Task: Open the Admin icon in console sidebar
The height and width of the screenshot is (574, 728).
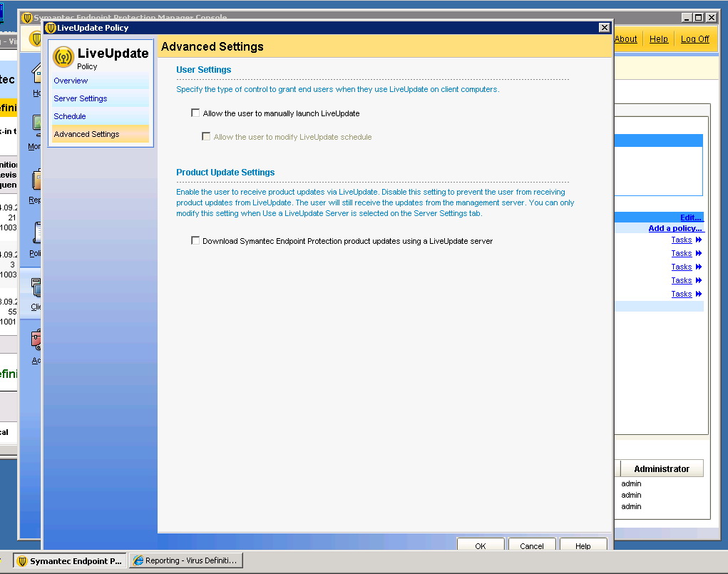Action: point(36,340)
